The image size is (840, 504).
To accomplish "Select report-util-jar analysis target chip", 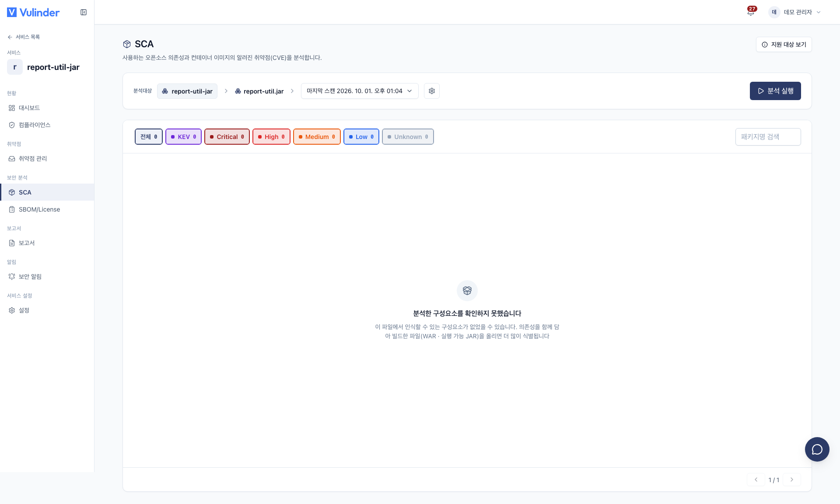I will tap(187, 91).
